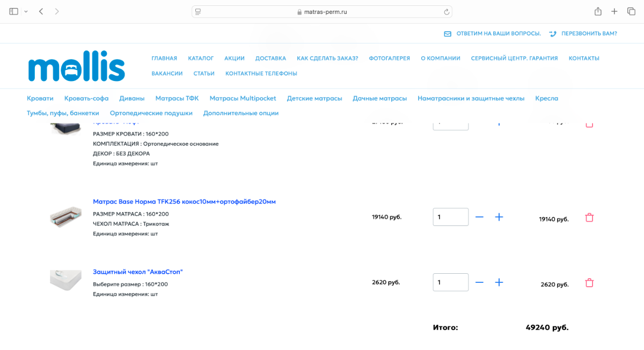Click the '19140 руб.' unit price of mattress
The height and width of the screenshot is (350, 644).
[386, 217]
